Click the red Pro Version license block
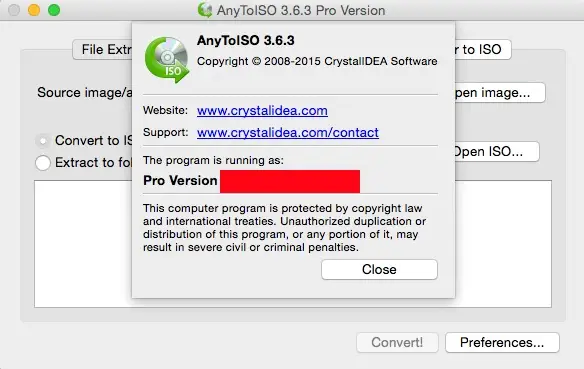This screenshot has height=369, width=584. [x=290, y=181]
